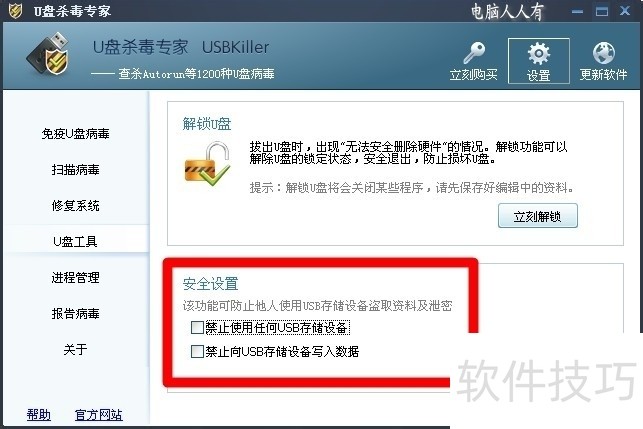Open 进程管理 sidebar item
This screenshot has width=643, height=429.
pos(75,278)
